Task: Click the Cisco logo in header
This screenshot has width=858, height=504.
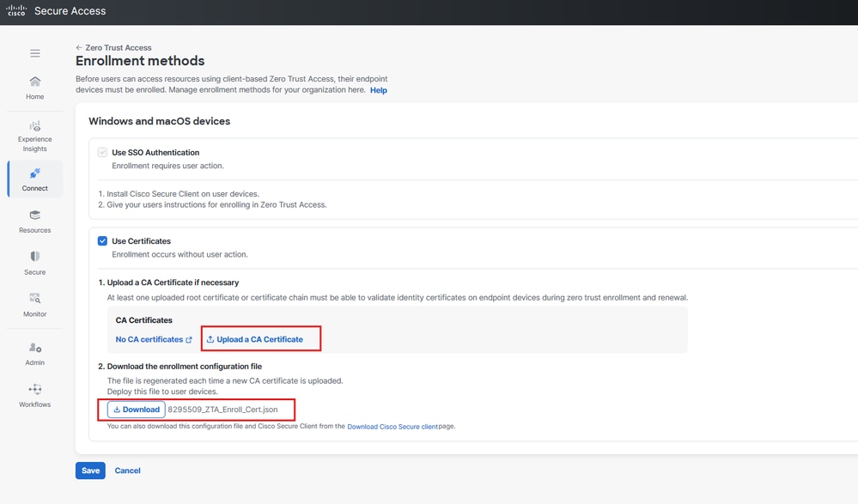Action: [x=16, y=11]
